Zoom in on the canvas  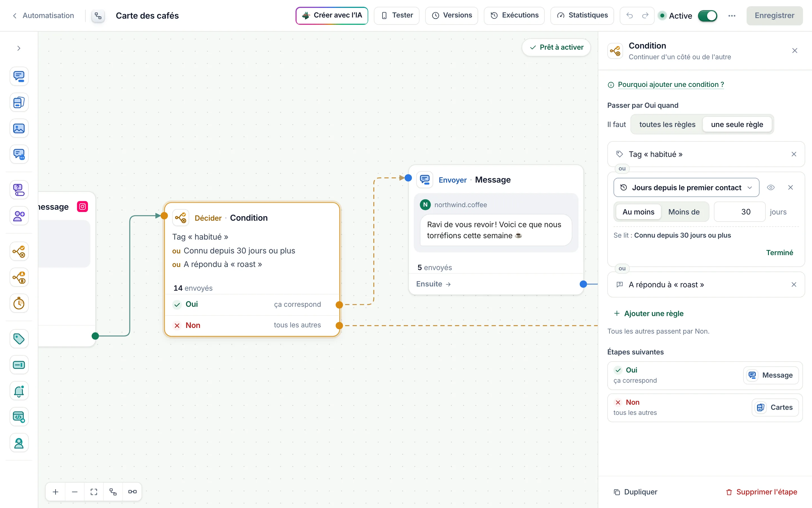point(56,492)
